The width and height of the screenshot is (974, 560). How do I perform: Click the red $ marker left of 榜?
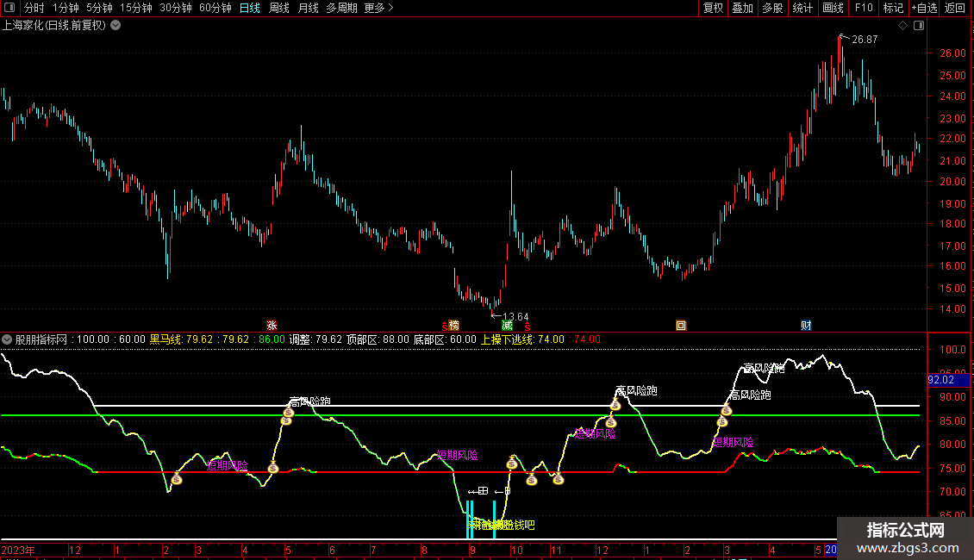pos(444,327)
